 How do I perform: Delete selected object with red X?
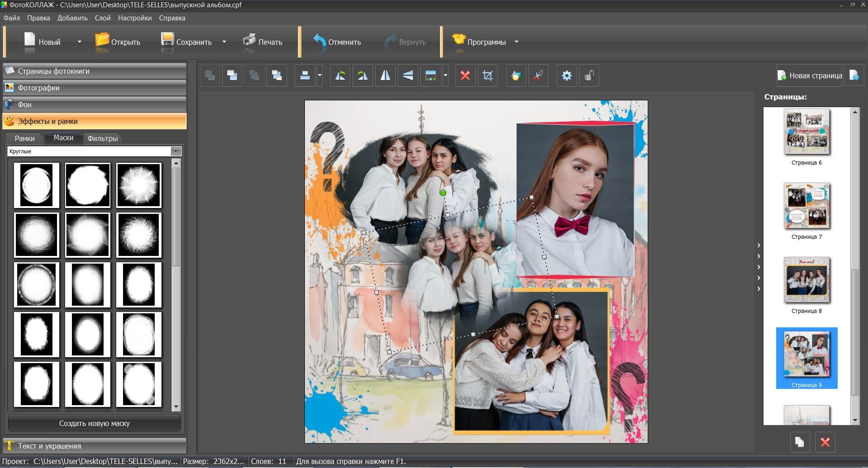(x=465, y=76)
